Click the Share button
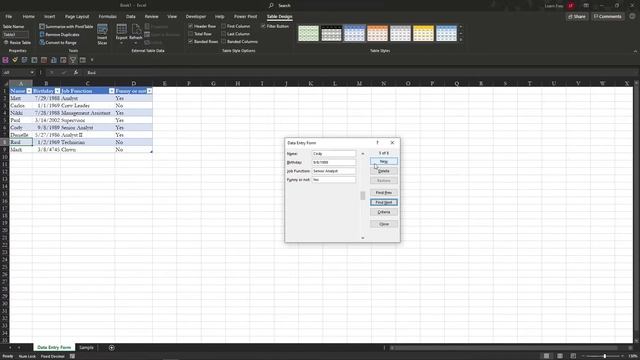This screenshot has width=640, height=360. (x=577, y=17)
